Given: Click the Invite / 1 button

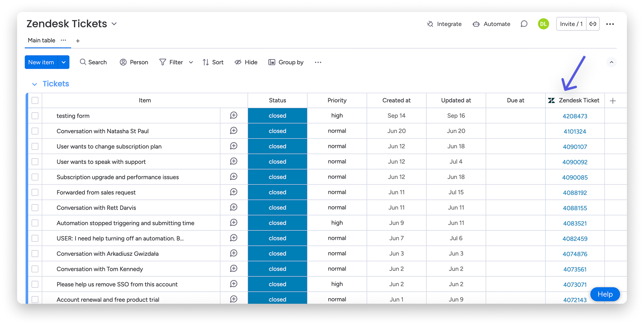Looking at the screenshot, I should 571,24.
